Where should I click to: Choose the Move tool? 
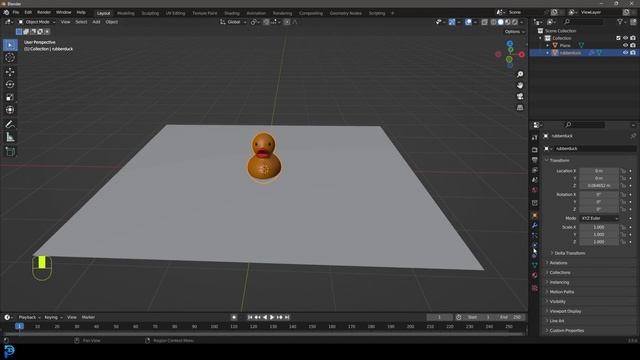10,72
